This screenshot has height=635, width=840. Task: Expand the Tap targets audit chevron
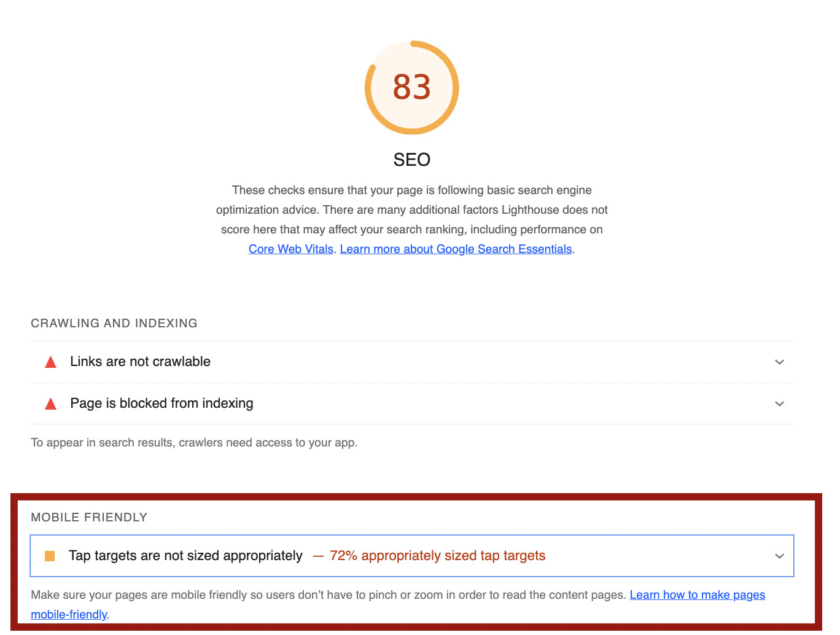click(779, 556)
